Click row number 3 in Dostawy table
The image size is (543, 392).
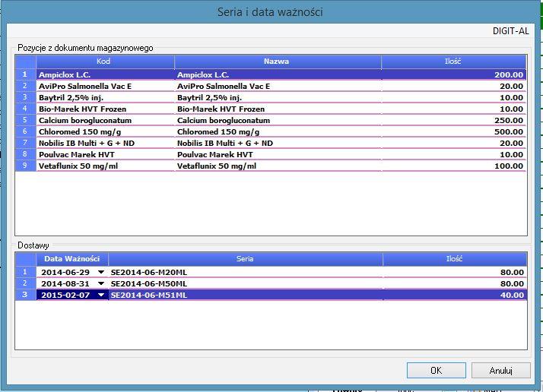pos(25,295)
